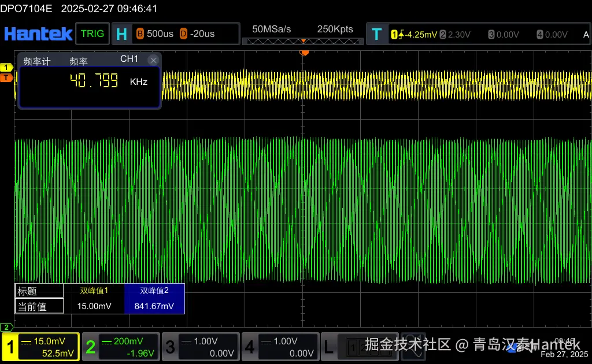Toggle channel 1 button

point(10,347)
